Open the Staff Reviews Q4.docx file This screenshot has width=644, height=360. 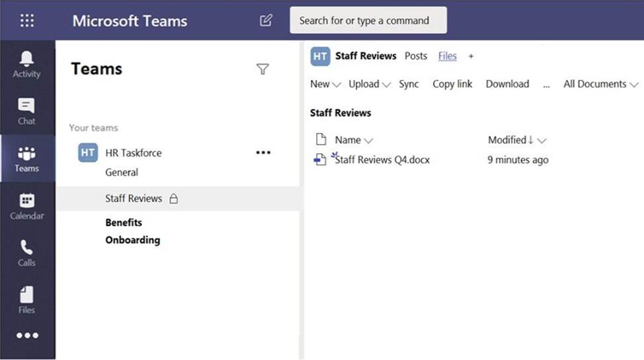[382, 160]
